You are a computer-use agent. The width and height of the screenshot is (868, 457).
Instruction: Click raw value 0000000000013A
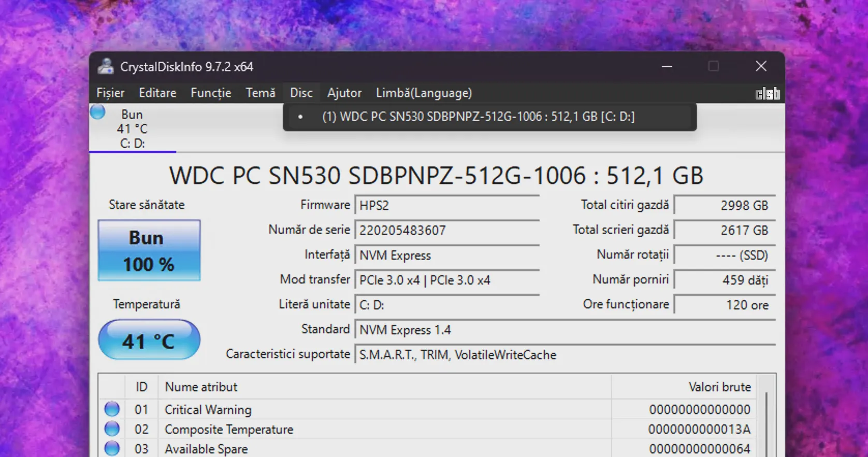699,429
